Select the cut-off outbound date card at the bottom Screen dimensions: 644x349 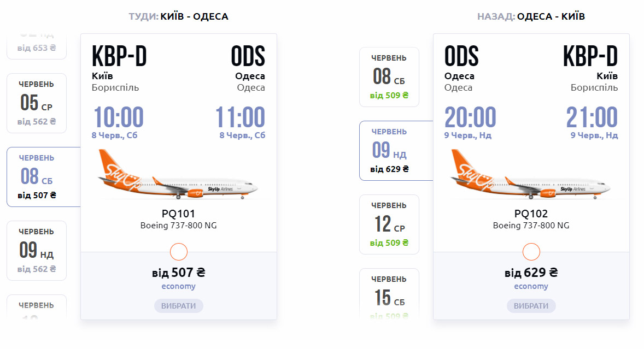[37, 307]
